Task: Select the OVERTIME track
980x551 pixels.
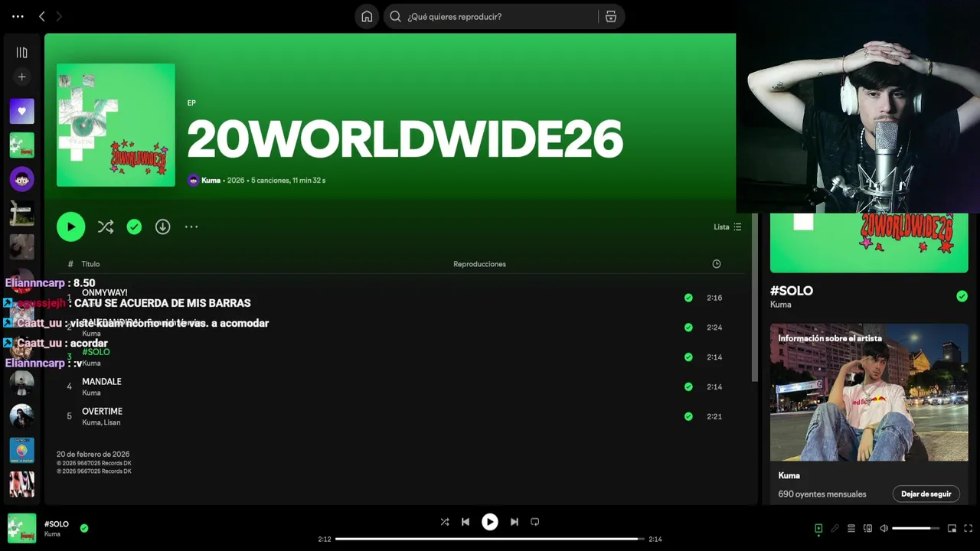Action: tap(102, 412)
